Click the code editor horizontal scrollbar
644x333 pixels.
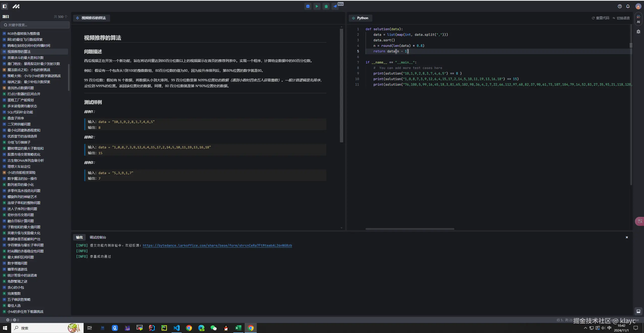point(410,229)
